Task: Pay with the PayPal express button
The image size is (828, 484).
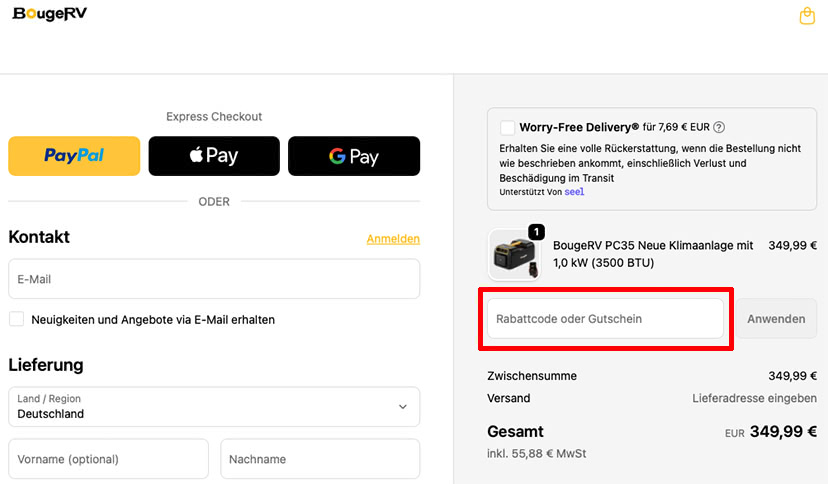Action: (x=74, y=156)
